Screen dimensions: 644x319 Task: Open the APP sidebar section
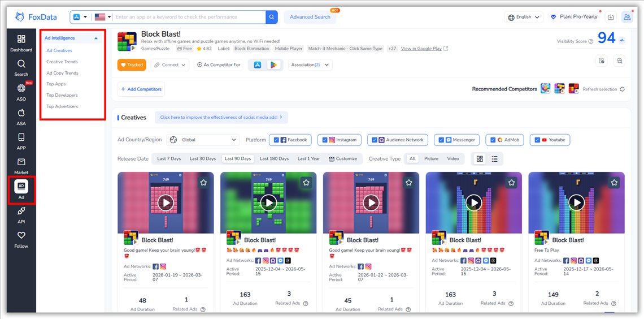tap(21, 141)
